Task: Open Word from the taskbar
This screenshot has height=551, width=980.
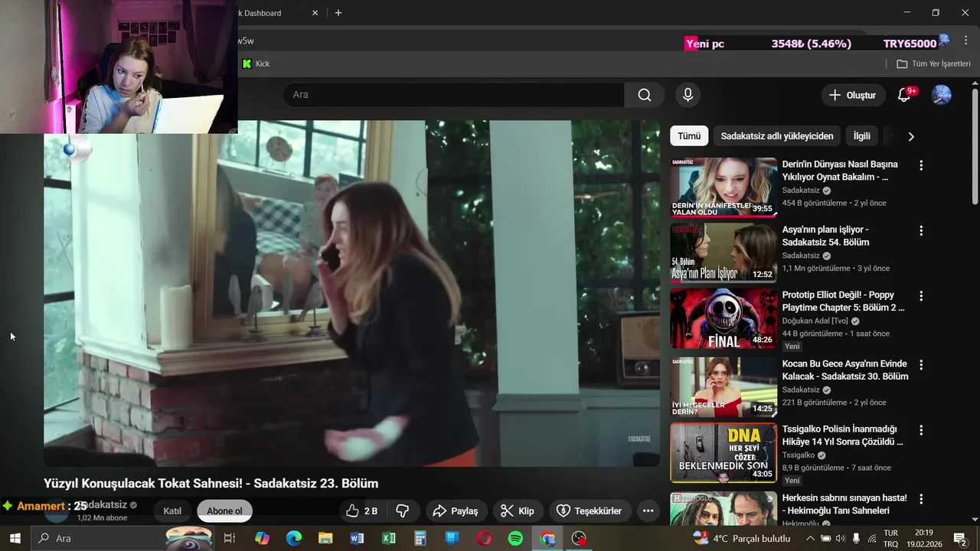Action: coord(357,538)
